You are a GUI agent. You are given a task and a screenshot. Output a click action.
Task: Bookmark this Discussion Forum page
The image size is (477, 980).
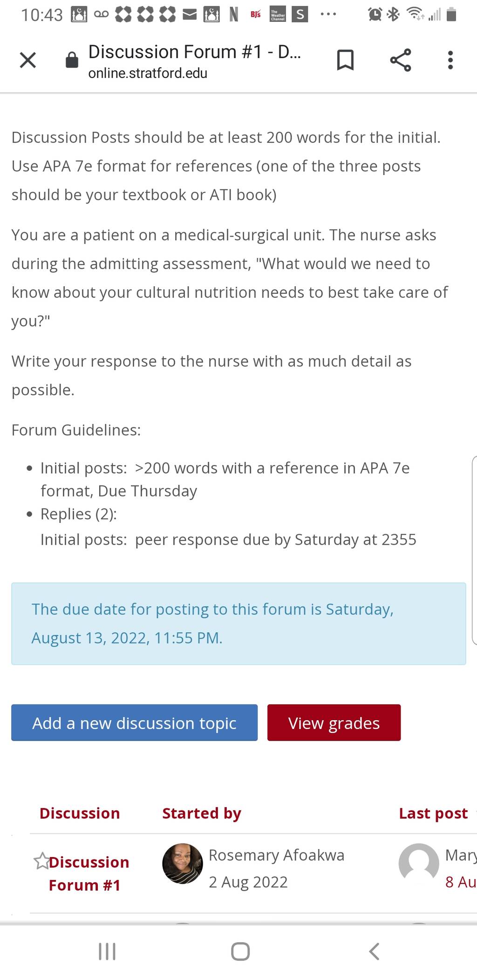345,60
